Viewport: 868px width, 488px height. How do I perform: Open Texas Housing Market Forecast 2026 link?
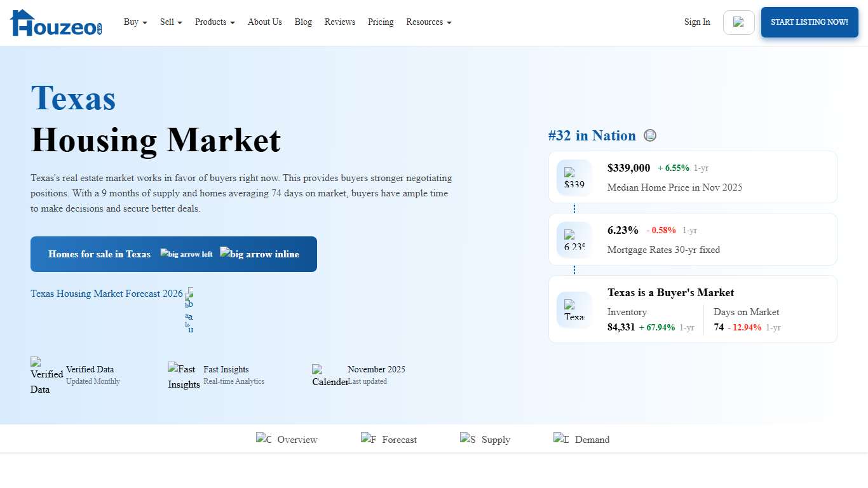click(107, 294)
